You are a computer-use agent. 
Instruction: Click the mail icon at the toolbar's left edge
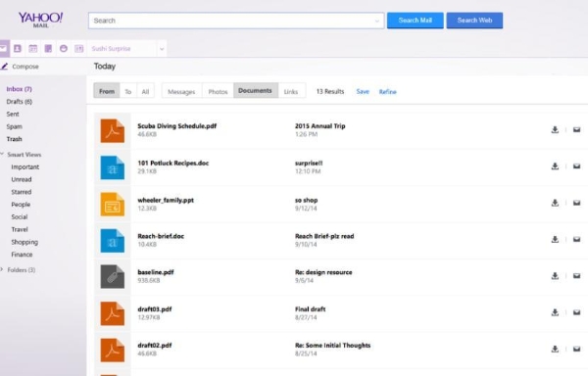coord(3,48)
